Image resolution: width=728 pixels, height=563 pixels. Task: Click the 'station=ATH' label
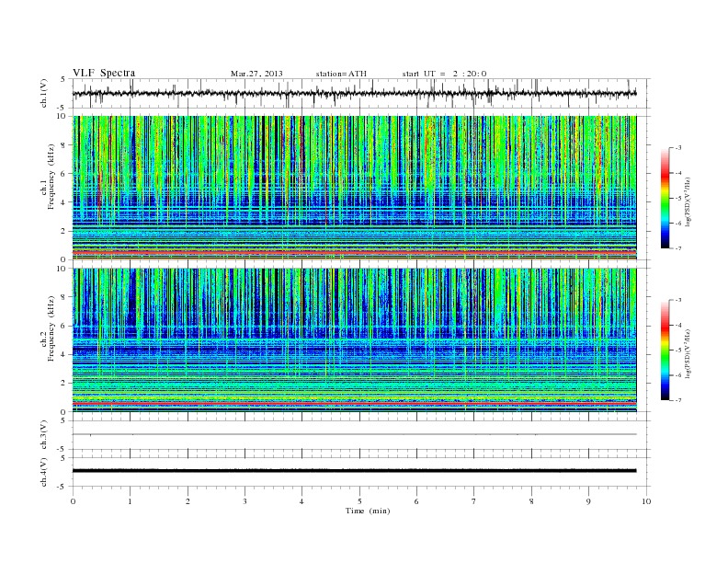click(341, 74)
